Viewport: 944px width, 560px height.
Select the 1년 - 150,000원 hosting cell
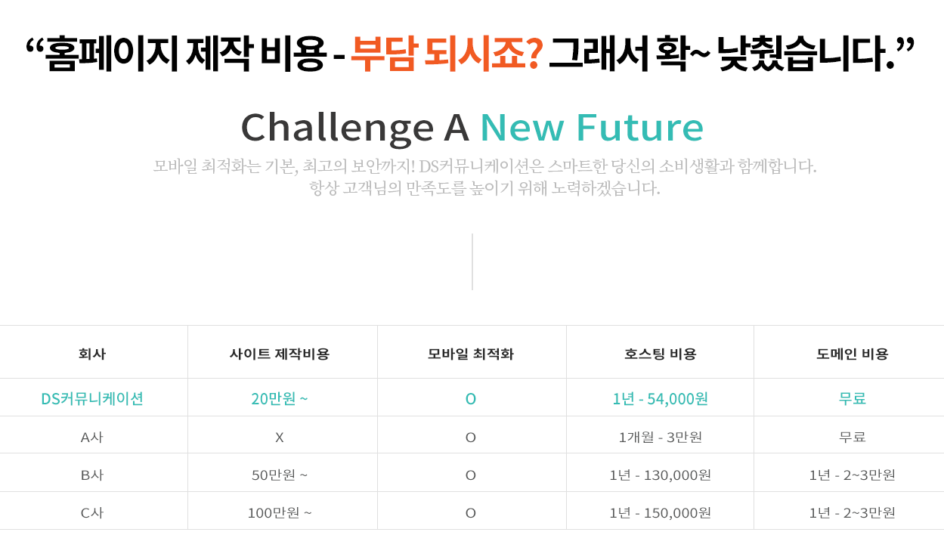pos(661,513)
